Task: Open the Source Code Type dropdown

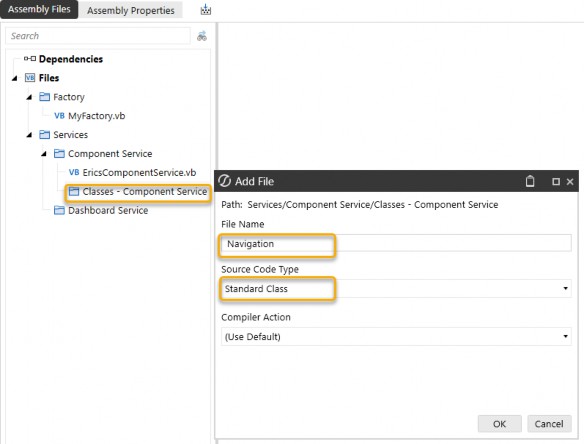Action: click(x=396, y=289)
